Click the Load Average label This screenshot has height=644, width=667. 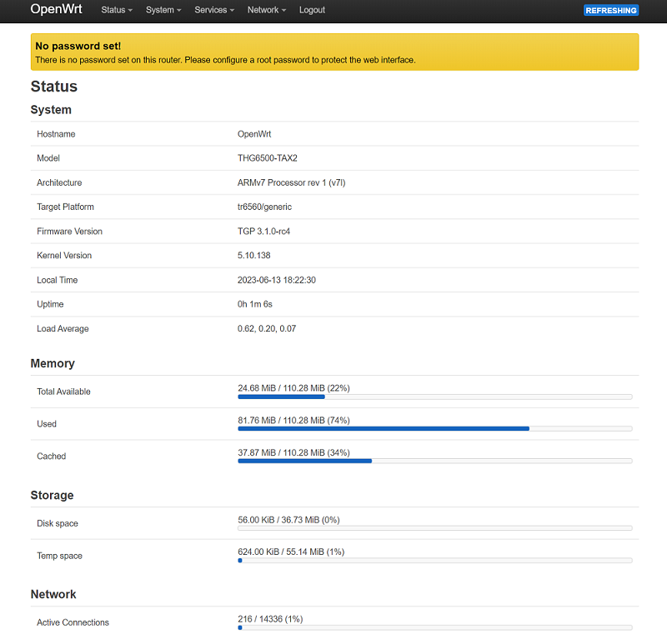point(63,328)
